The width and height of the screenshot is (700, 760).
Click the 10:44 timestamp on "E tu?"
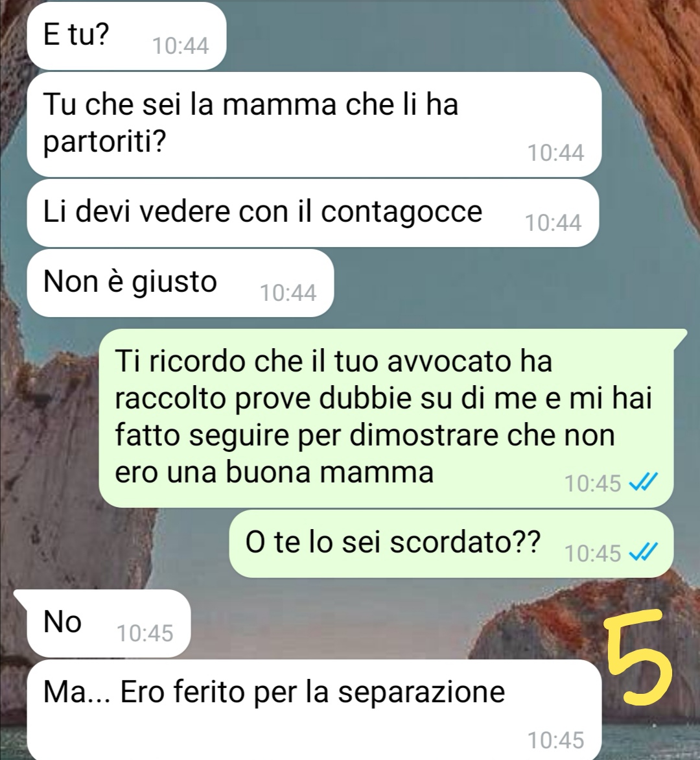click(180, 46)
